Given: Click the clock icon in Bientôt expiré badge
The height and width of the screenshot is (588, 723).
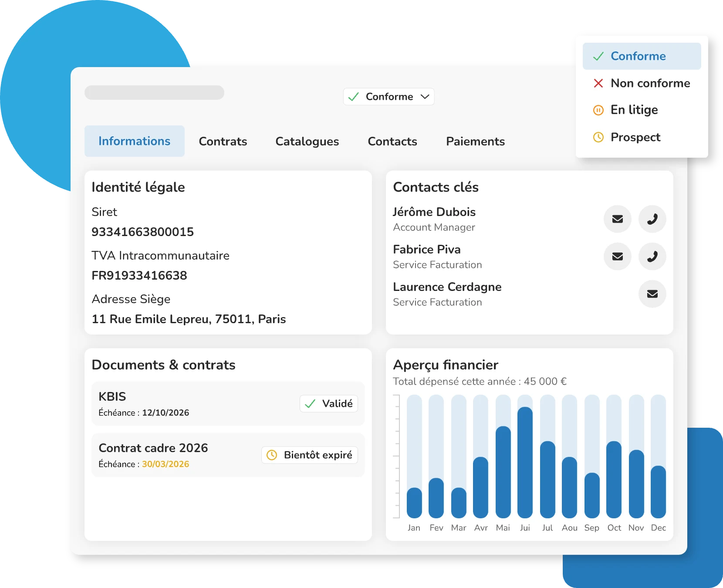Looking at the screenshot, I should click(x=272, y=455).
